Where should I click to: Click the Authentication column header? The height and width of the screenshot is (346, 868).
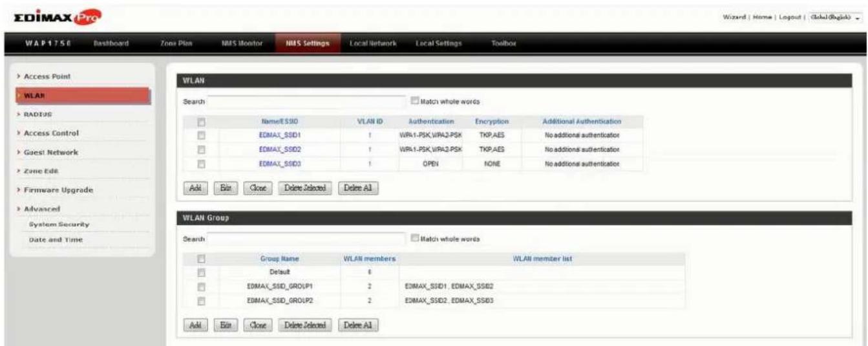pos(434,121)
